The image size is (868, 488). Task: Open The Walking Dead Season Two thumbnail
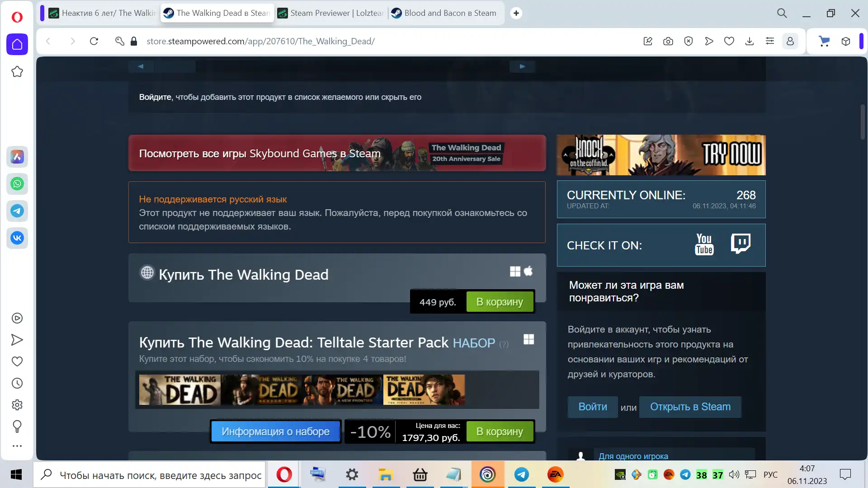coord(261,390)
